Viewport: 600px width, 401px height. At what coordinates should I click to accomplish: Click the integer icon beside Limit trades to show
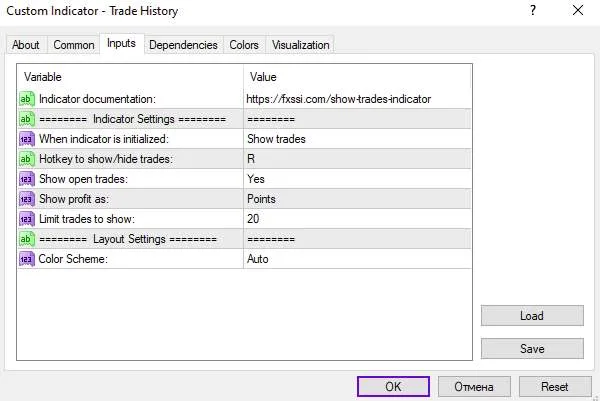27,219
